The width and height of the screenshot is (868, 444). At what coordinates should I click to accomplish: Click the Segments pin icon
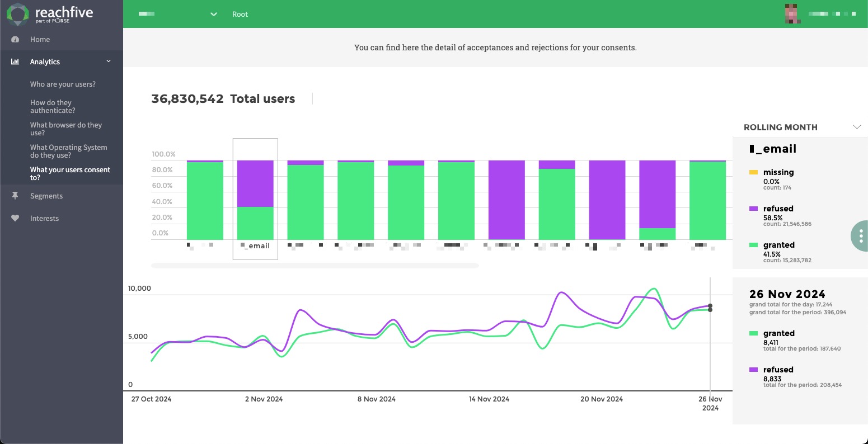[15, 196]
